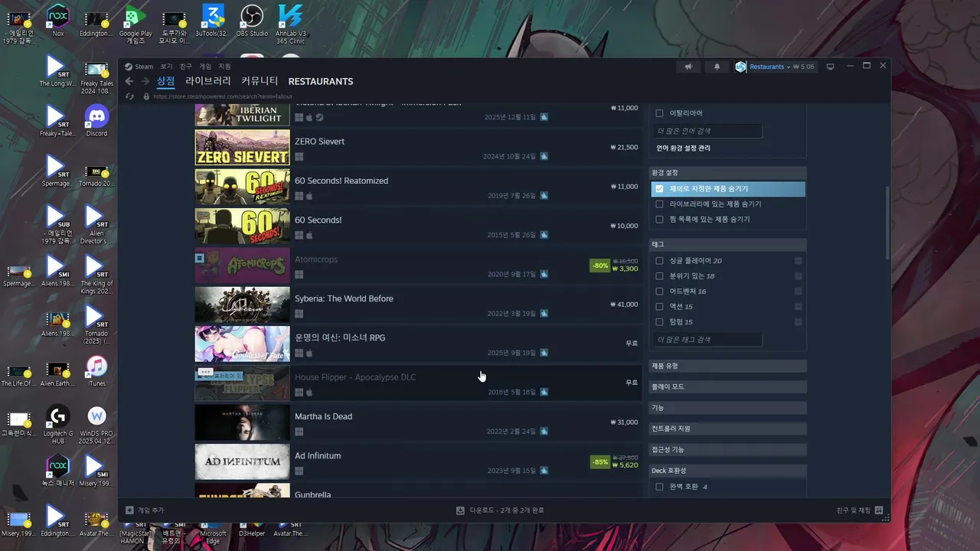Open Google Play Games desktop shortcut

(136, 24)
